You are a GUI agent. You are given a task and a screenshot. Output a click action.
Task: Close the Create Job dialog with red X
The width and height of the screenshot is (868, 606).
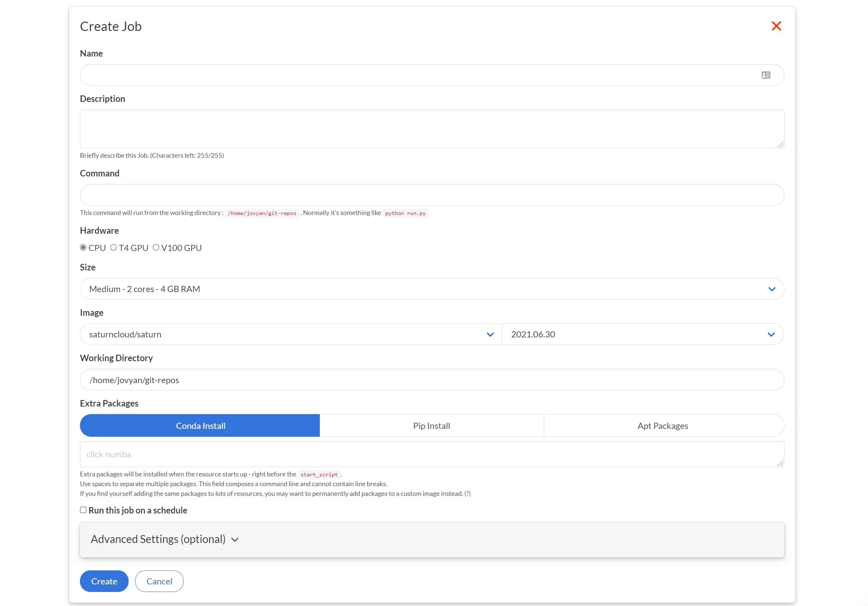point(776,26)
